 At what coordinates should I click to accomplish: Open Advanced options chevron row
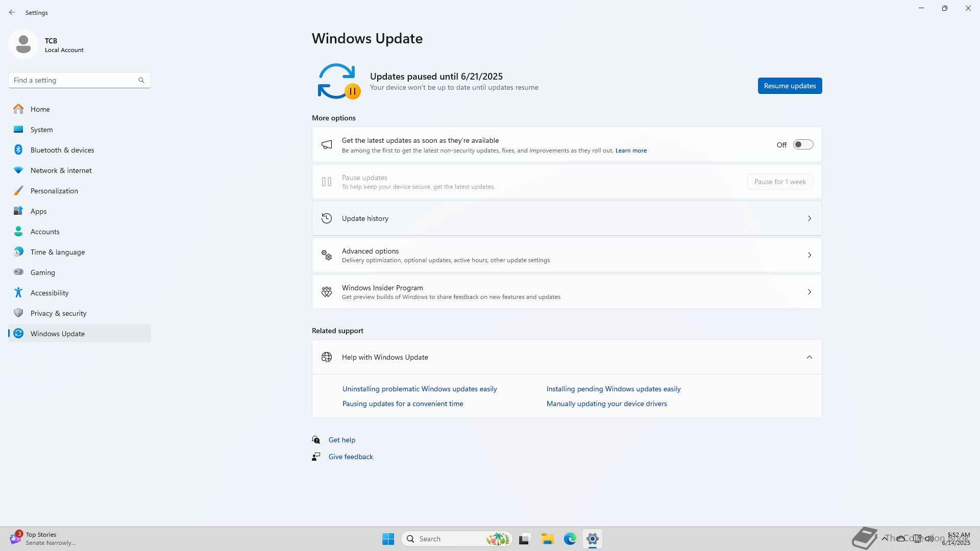[x=809, y=255]
